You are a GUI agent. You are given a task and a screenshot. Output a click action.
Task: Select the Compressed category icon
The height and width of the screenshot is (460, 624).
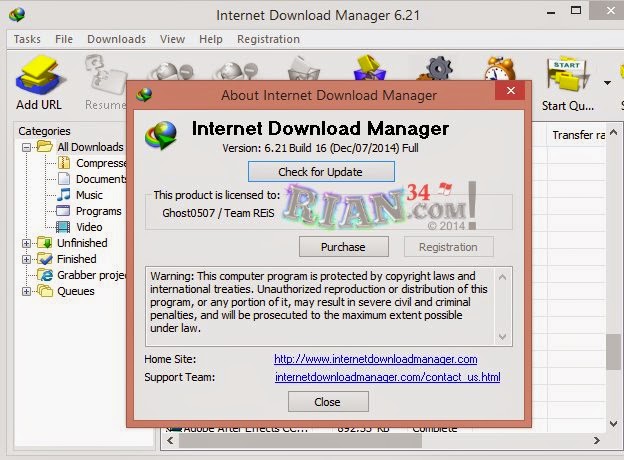pyautogui.click(x=64, y=163)
